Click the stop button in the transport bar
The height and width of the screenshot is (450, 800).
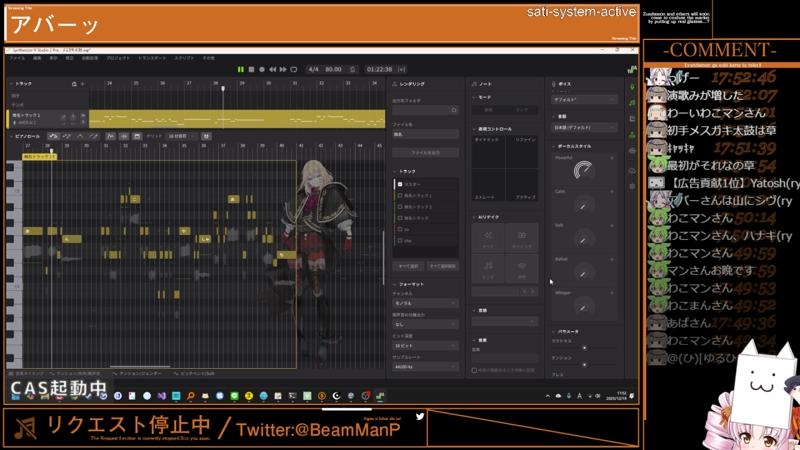[262, 69]
